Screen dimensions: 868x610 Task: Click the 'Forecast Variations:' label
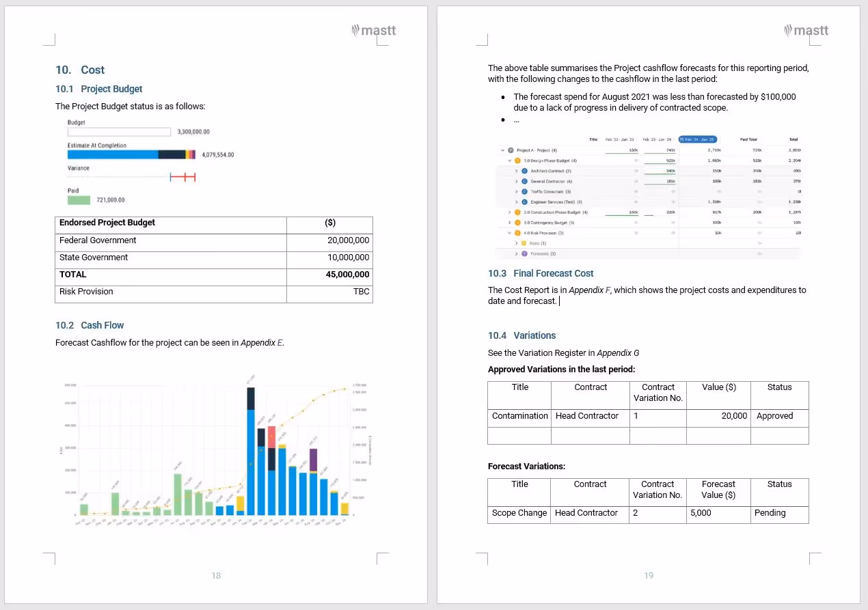coord(527,467)
